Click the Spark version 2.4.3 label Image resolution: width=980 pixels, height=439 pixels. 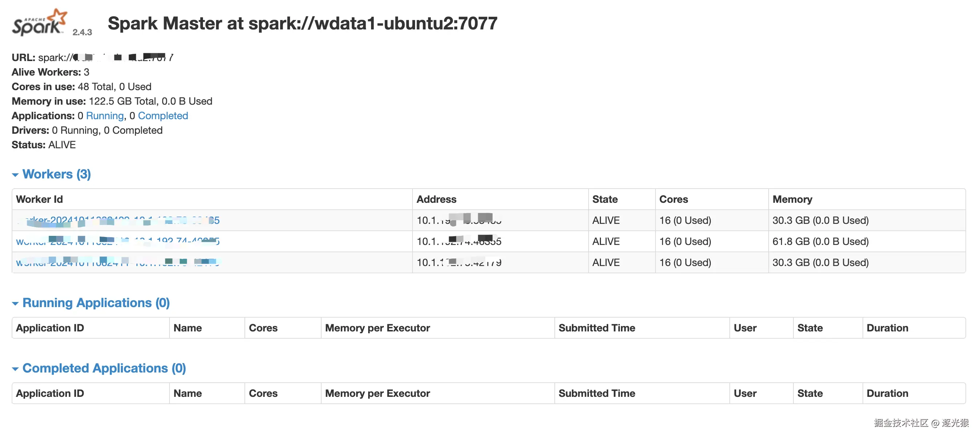(x=82, y=32)
